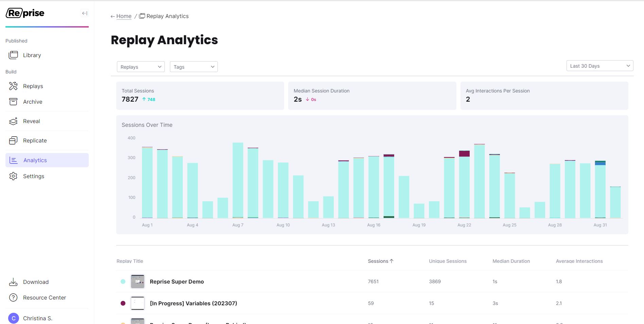Click the Aug 7 bar in the chart

[238, 180]
